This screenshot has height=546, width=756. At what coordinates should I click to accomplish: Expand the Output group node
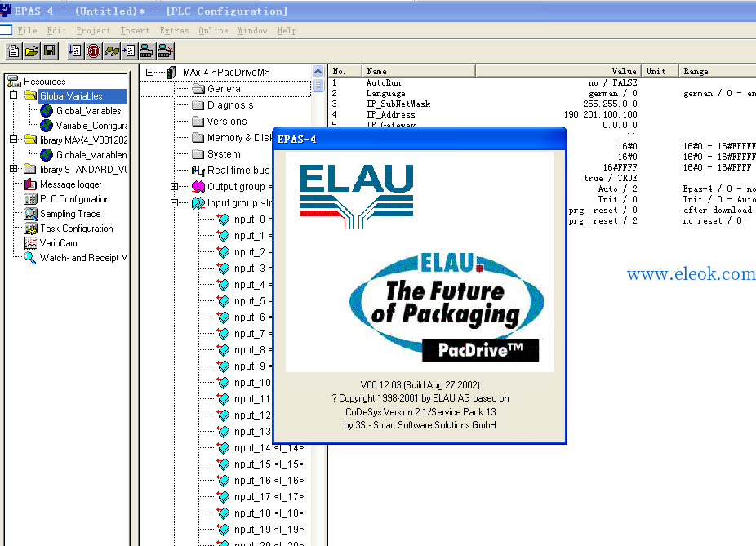174,187
